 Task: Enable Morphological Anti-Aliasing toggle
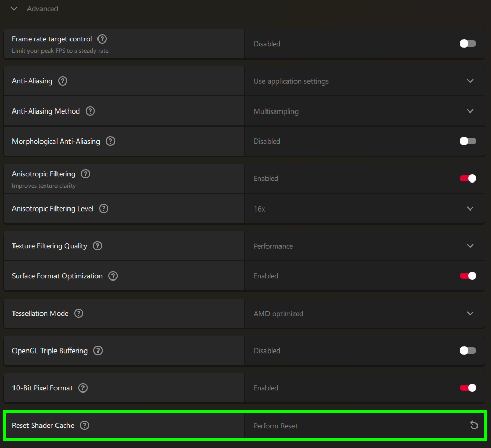tap(468, 141)
